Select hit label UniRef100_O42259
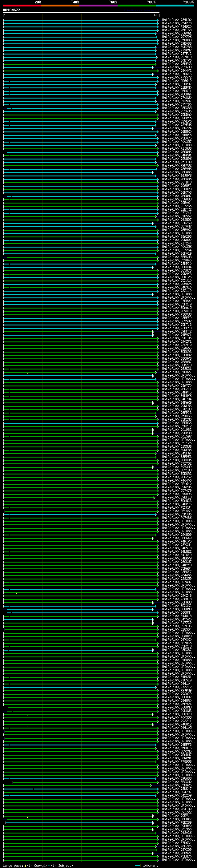 177,795
